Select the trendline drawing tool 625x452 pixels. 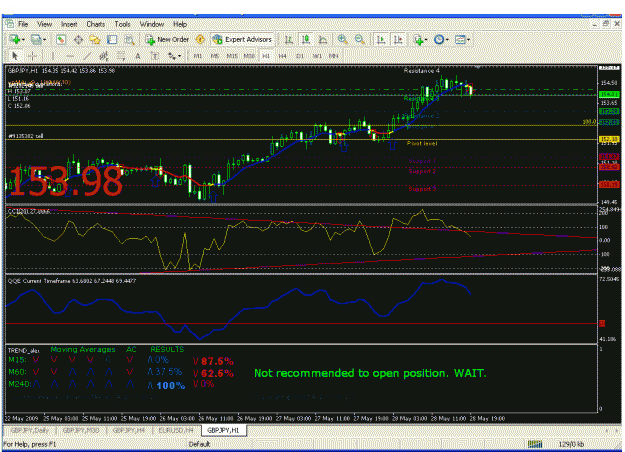[87, 56]
